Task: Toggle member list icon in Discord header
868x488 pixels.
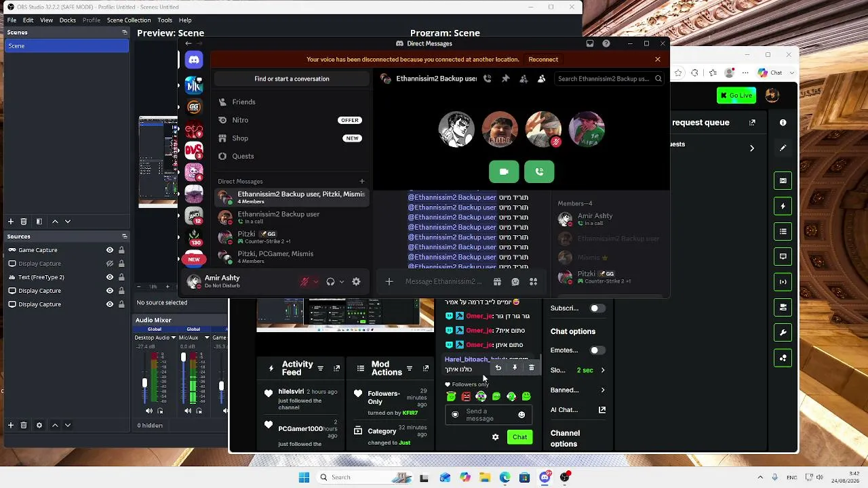Action: pyautogui.click(x=541, y=79)
